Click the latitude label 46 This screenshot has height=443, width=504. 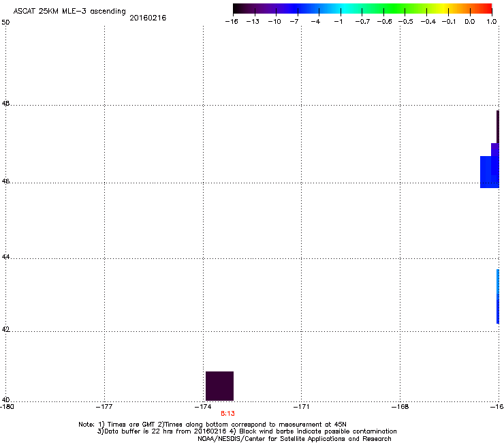coord(5,181)
